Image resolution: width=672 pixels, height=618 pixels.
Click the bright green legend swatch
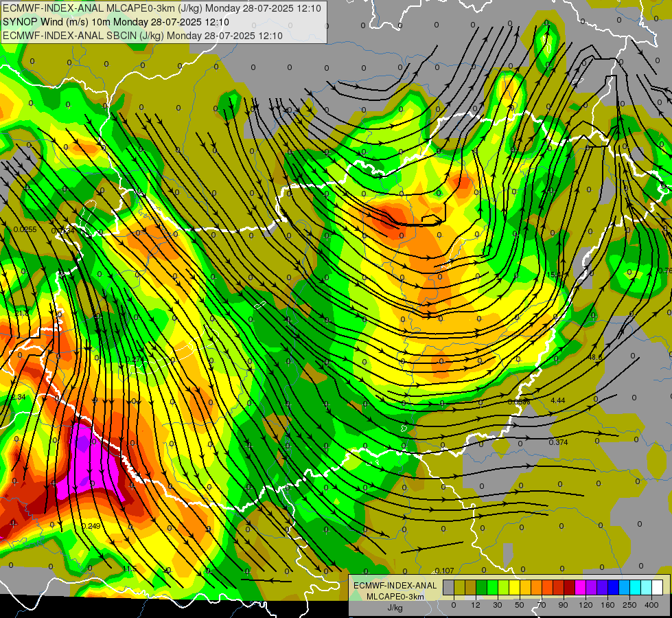click(x=492, y=587)
